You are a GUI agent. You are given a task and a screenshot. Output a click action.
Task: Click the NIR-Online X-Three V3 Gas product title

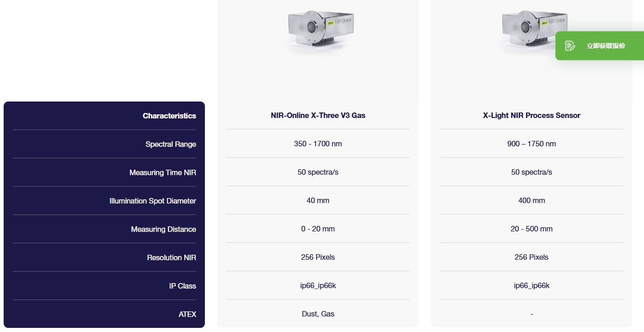(x=318, y=115)
